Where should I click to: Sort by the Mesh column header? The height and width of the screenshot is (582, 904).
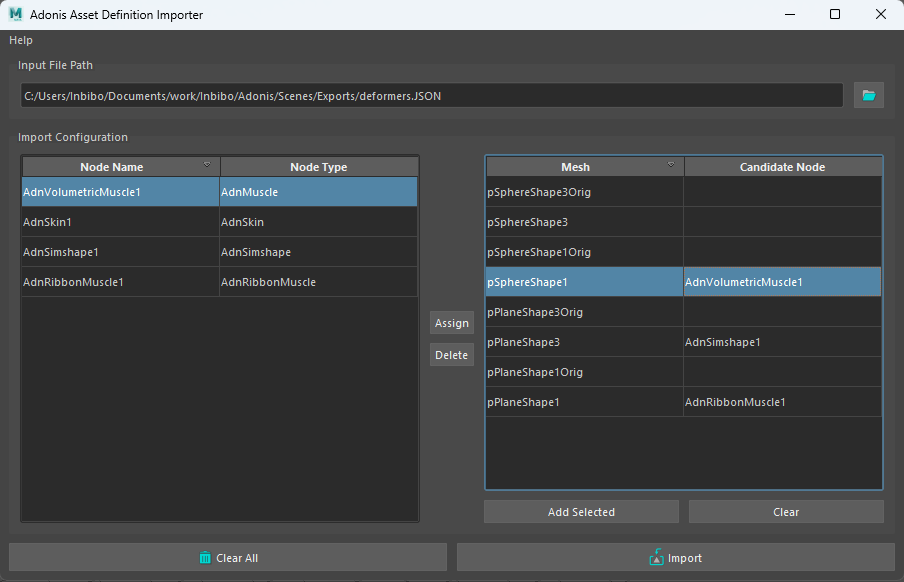coord(585,167)
